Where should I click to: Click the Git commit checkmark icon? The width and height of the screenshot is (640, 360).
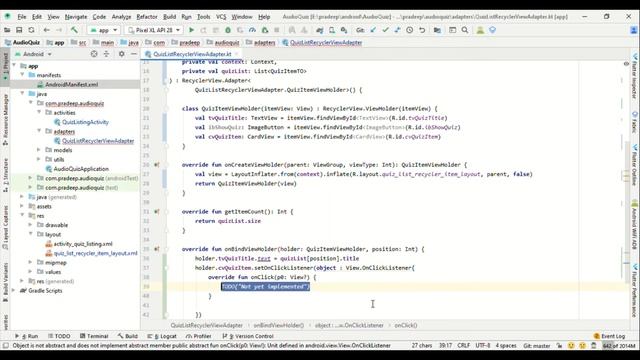[385, 30]
